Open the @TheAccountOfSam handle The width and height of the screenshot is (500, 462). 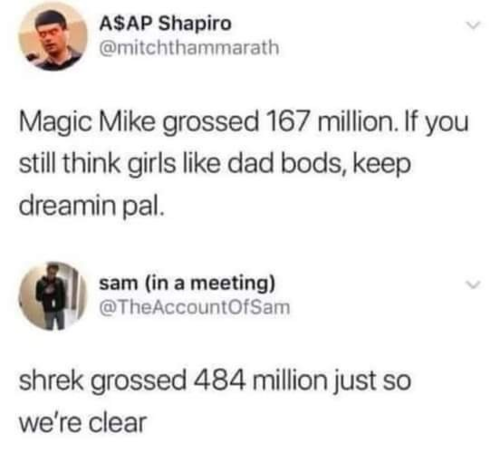[195, 307]
